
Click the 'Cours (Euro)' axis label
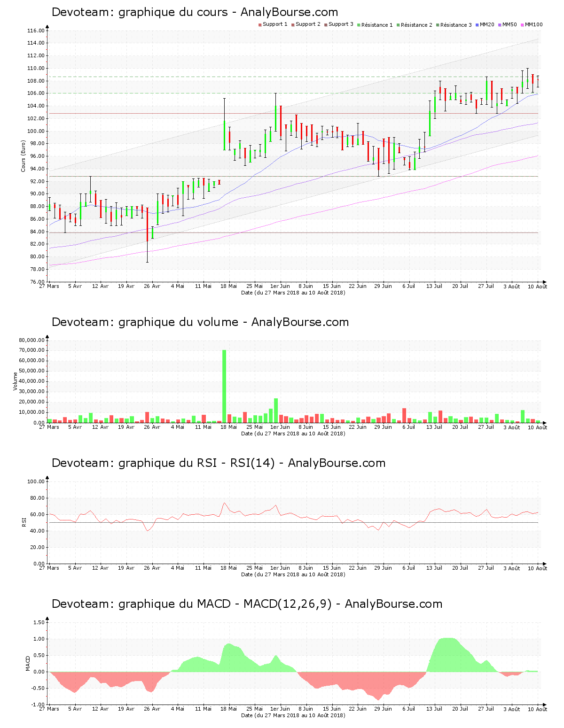point(23,156)
